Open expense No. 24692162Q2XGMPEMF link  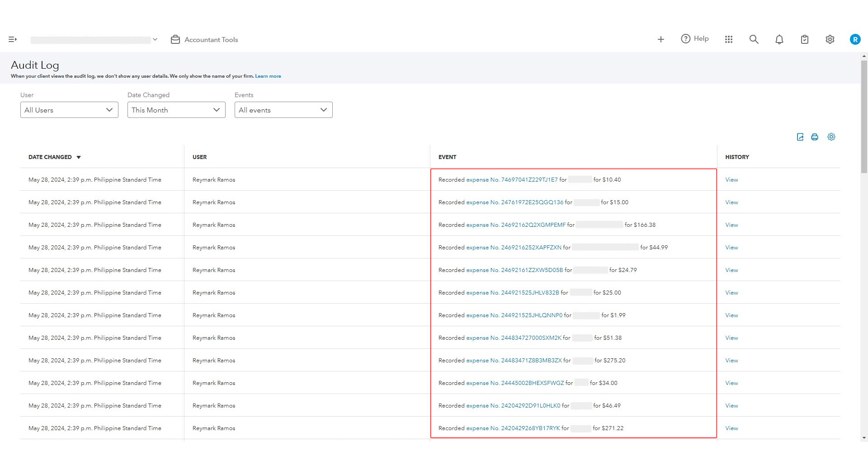coord(516,225)
